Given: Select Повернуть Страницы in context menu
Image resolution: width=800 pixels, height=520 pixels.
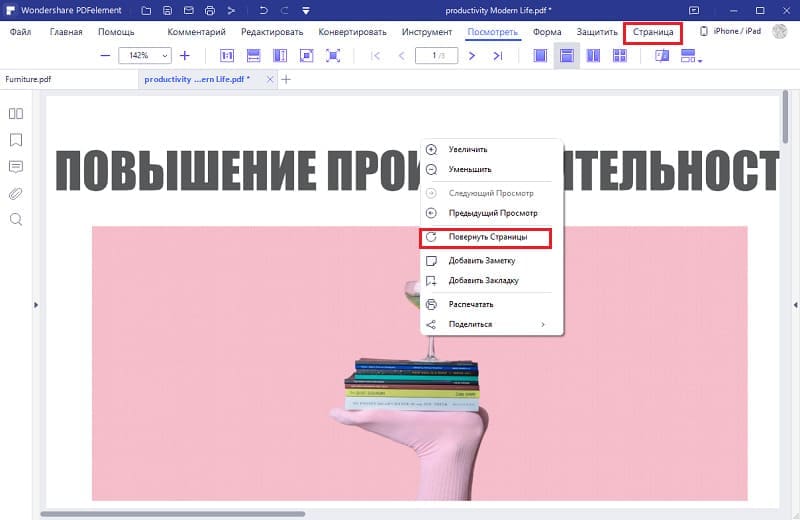Looking at the screenshot, I should click(485, 238).
